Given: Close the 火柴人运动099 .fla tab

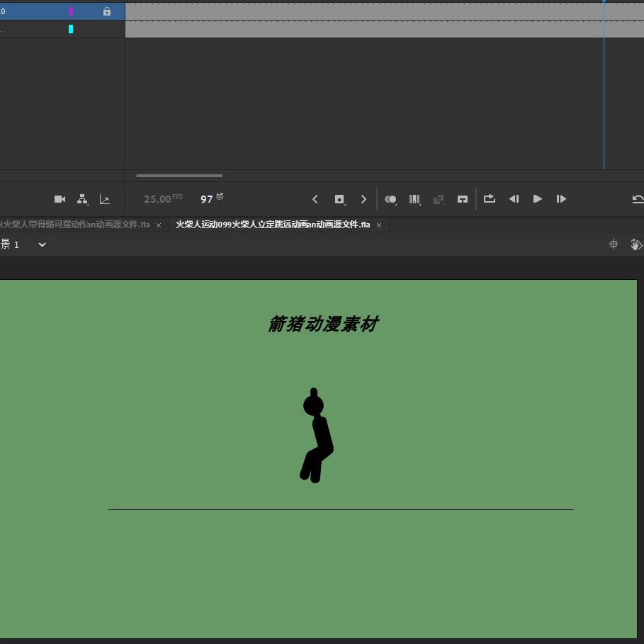Looking at the screenshot, I should click(379, 225).
